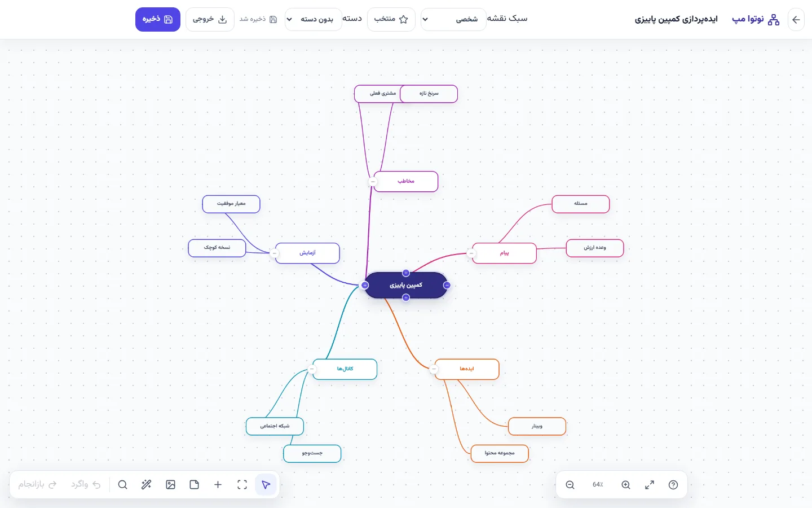Click the واگرد undo button

point(86,485)
